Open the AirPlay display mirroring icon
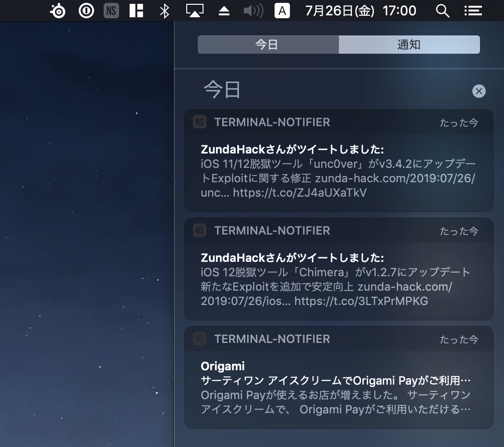 (x=195, y=10)
